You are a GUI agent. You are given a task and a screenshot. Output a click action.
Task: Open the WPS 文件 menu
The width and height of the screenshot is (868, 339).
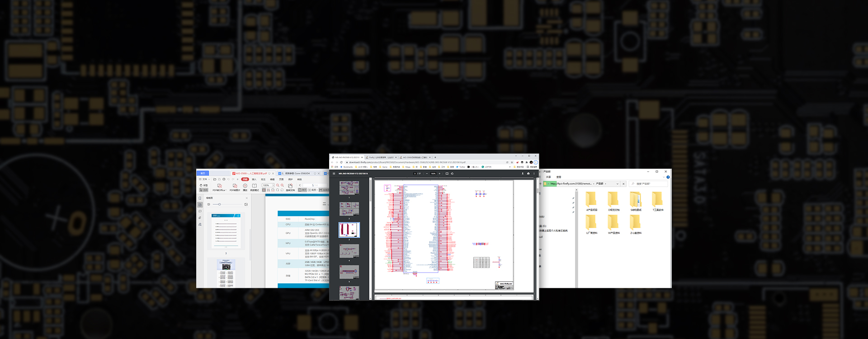[x=204, y=179]
